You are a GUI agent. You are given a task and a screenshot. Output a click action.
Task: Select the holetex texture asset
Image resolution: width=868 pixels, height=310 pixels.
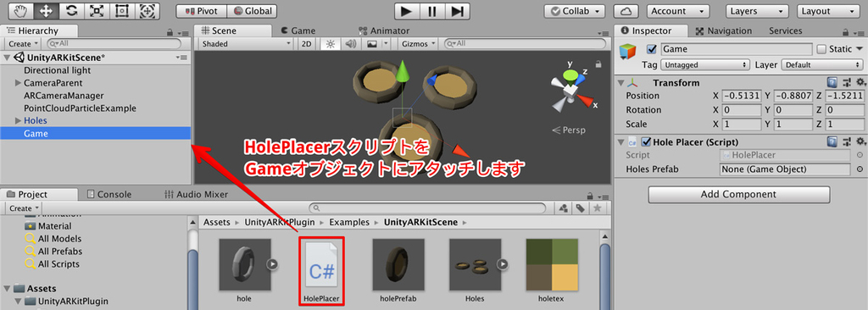click(552, 264)
